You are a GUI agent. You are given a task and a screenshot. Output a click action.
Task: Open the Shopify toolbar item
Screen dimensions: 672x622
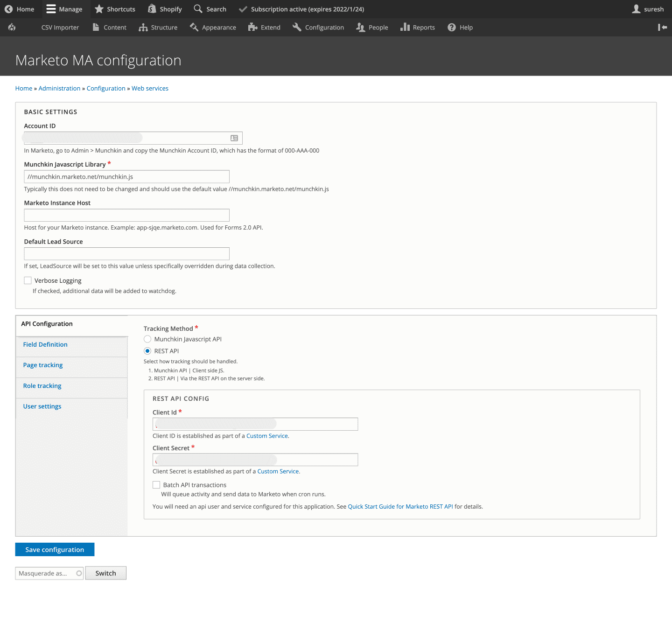(165, 9)
